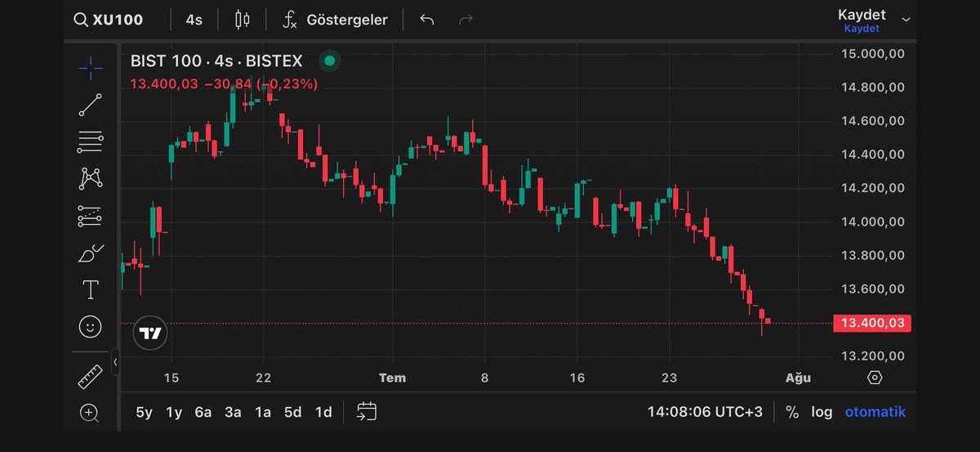The height and width of the screenshot is (452, 980).
Task: Click the -30,84 (-0,23%) price change text
Action: 261,83
